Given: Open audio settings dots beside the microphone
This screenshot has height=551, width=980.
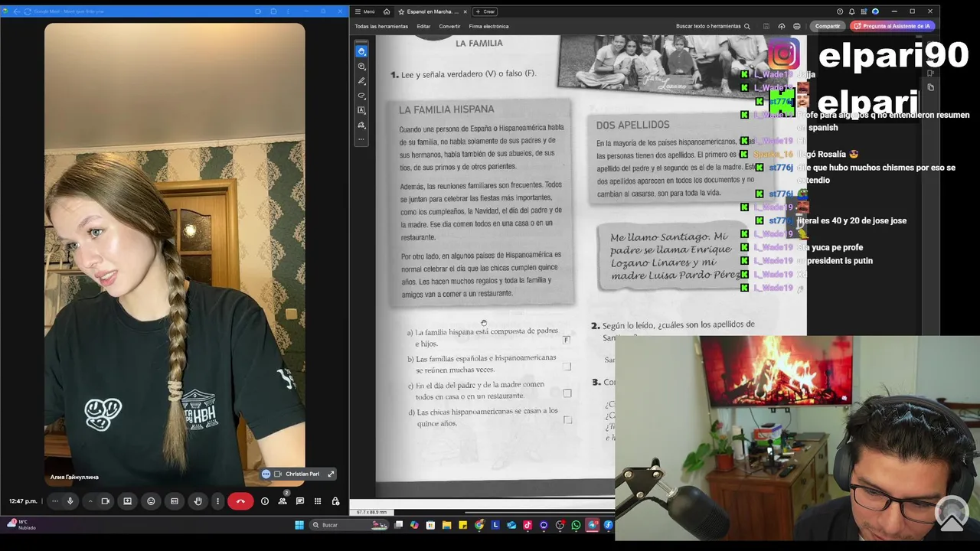Looking at the screenshot, I should point(54,501).
